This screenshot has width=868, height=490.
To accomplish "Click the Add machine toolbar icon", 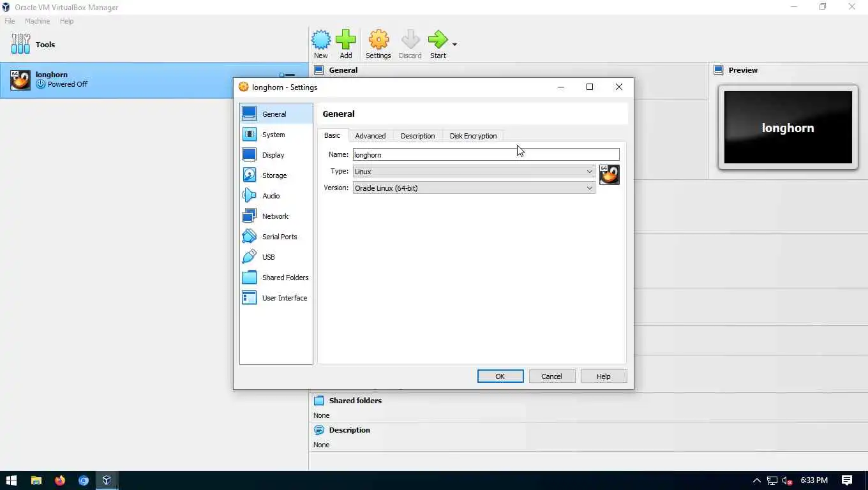I will tap(346, 40).
